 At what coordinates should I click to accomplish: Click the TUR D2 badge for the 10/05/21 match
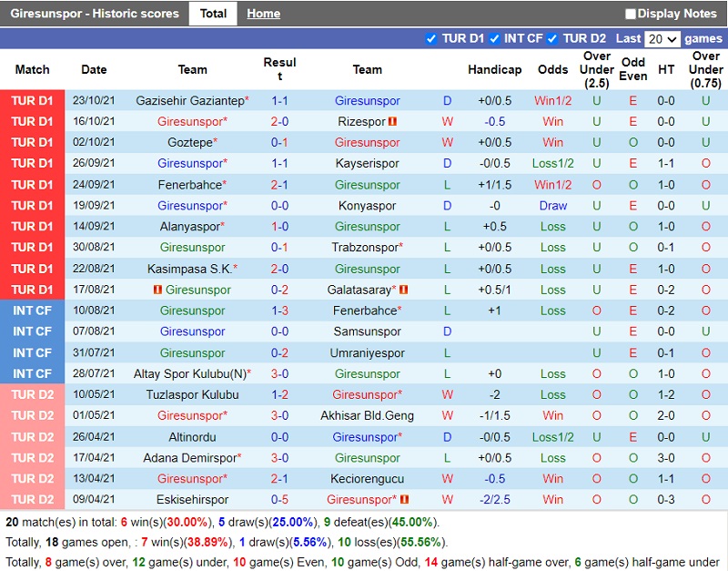(x=33, y=394)
